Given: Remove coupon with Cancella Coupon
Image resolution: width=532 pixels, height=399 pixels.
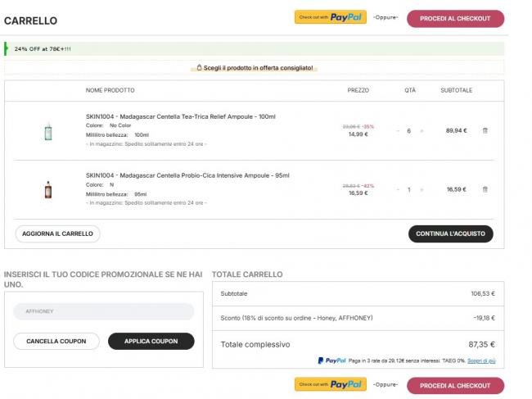Looking at the screenshot, I should tap(56, 341).
